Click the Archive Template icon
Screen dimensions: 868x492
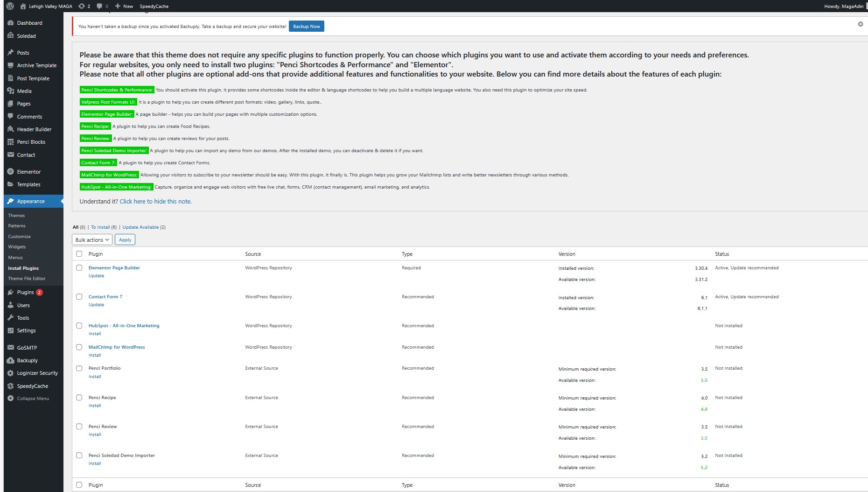pos(11,65)
